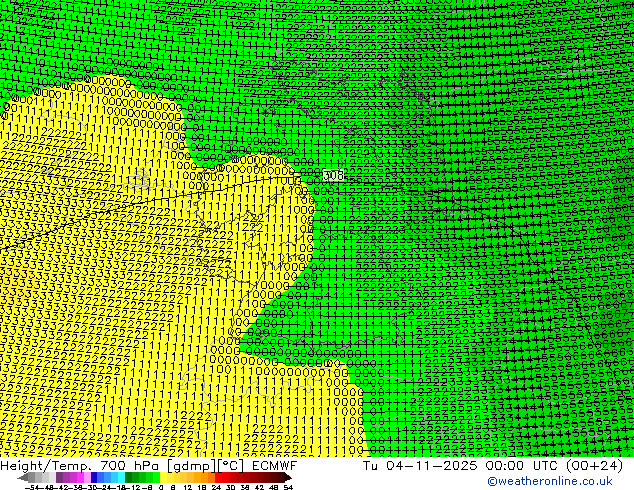
Task: Click the '54' value on the legend scale
Action: 287,488
